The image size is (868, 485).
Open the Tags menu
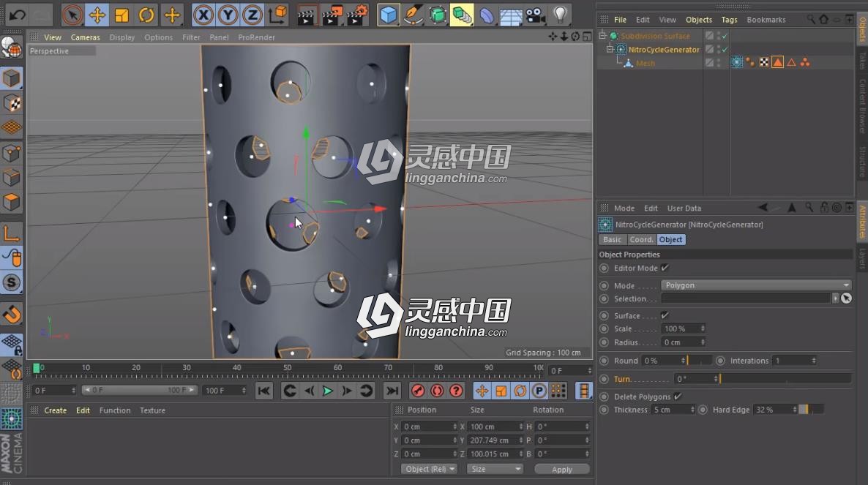(729, 19)
